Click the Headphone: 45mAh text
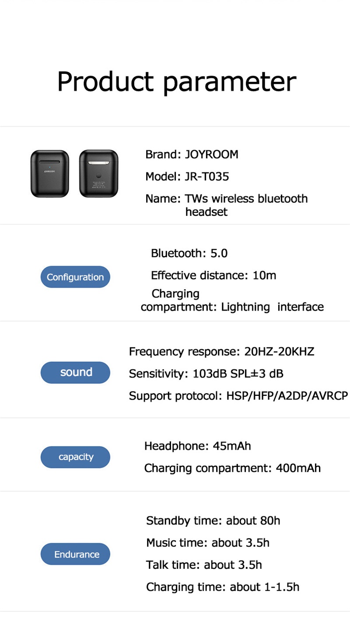 click(197, 446)
